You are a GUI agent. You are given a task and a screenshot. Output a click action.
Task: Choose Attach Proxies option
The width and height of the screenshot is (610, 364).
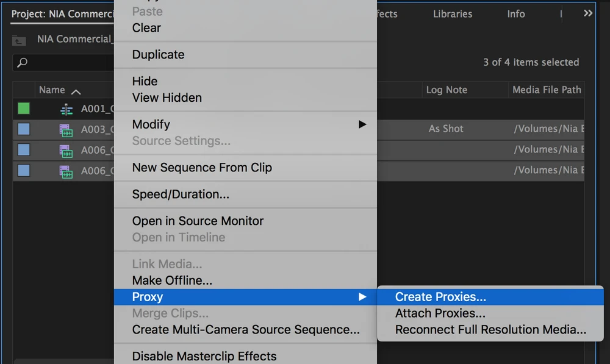[x=440, y=313]
